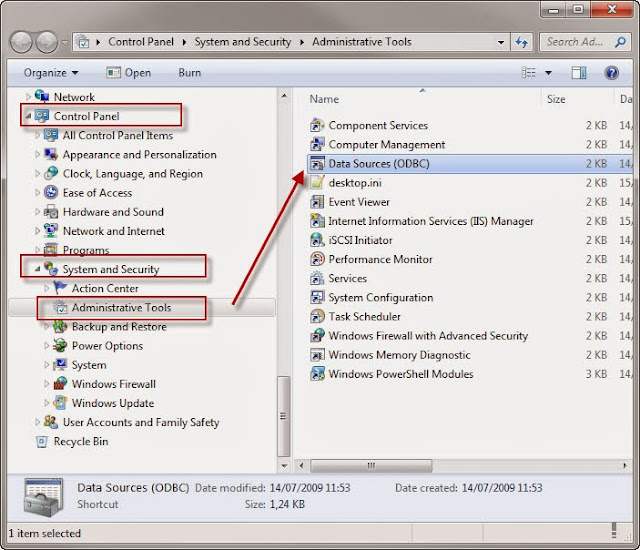The height and width of the screenshot is (550, 640).
Task: Select Clock, Language, and Region tree item
Action: click(x=133, y=173)
